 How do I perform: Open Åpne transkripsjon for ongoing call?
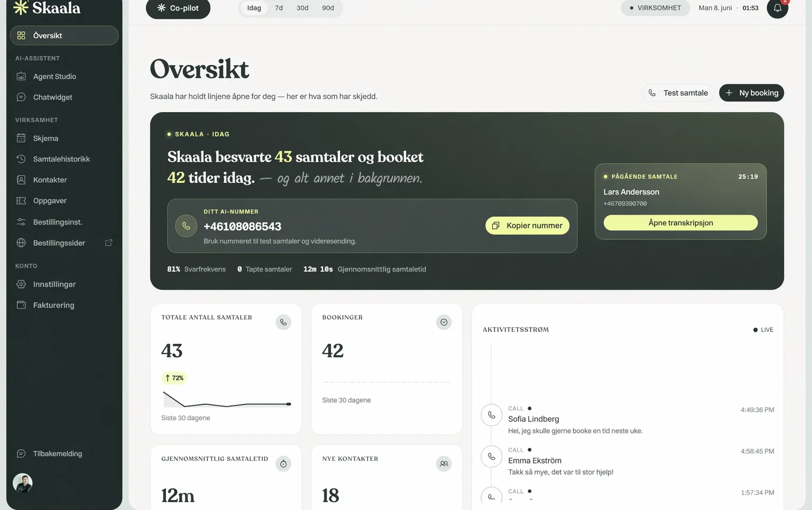click(x=681, y=222)
